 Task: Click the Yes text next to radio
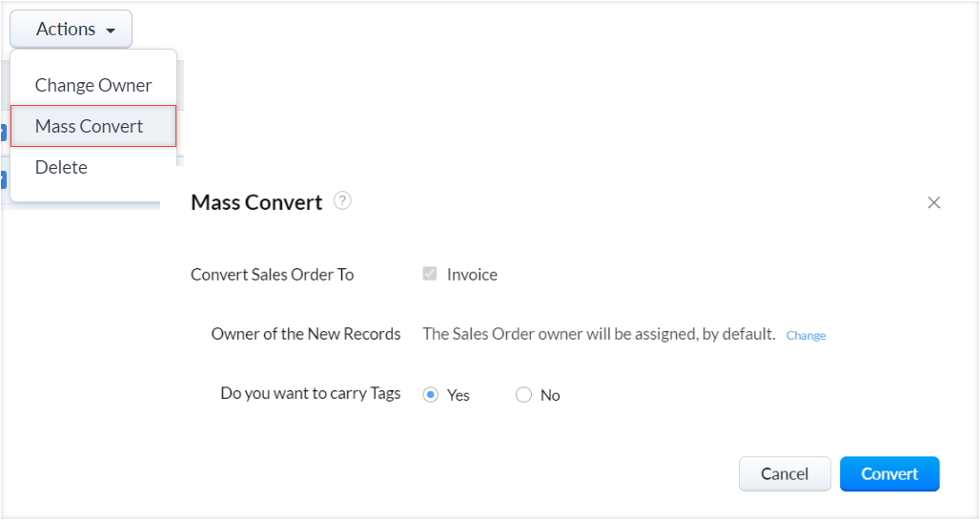click(x=459, y=395)
